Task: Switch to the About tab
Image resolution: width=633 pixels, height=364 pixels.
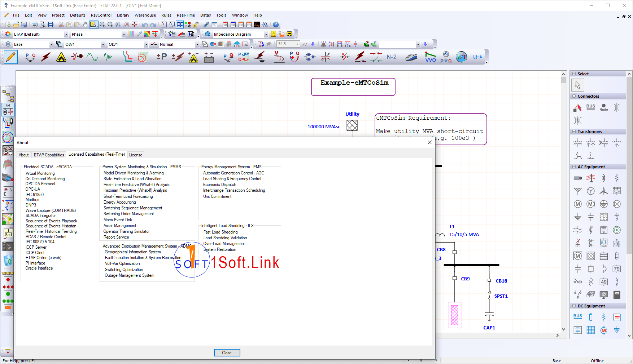Action: [x=24, y=155]
